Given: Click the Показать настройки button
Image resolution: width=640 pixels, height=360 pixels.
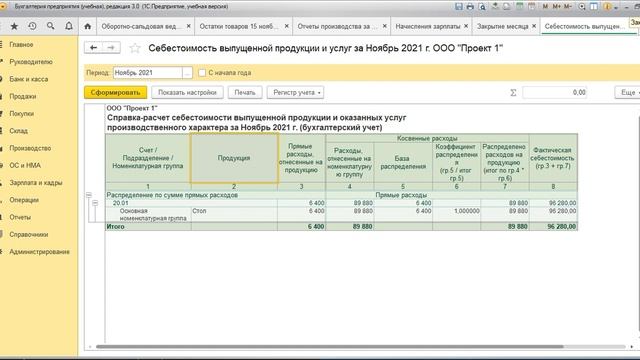Looking at the screenshot, I should pos(187,93).
